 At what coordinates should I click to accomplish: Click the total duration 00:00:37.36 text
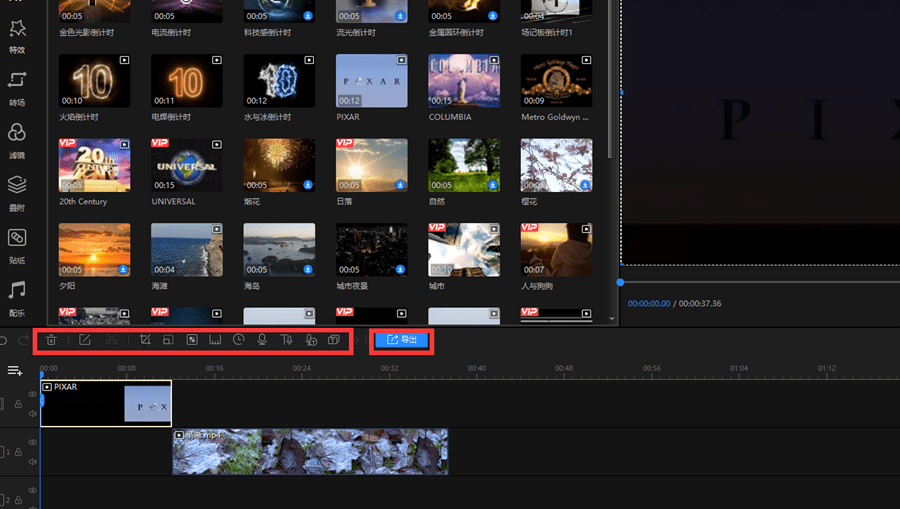click(x=700, y=304)
